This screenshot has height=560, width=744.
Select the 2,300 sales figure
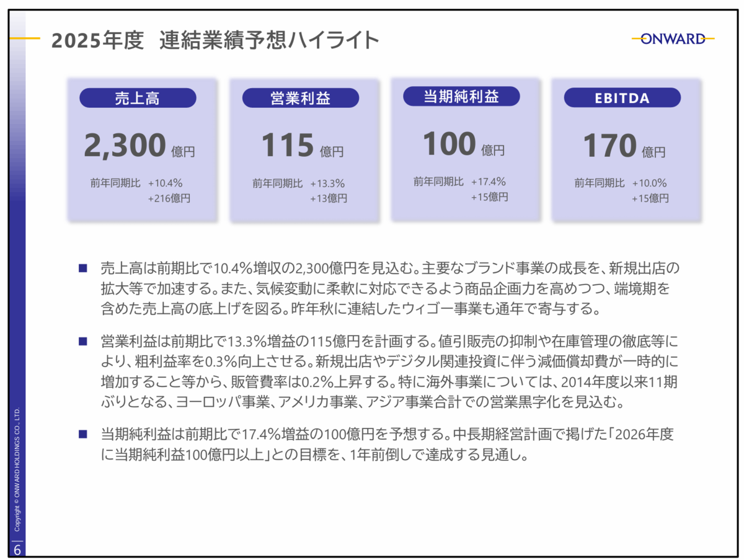click(x=125, y=146)
